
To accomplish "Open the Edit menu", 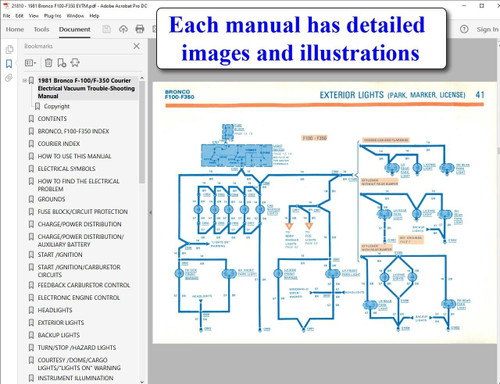I will [x=19, y=16].
